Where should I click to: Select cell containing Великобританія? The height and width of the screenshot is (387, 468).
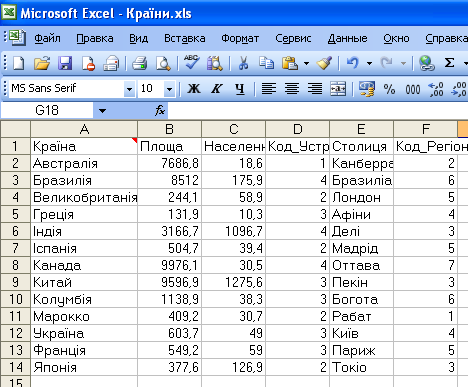coord(84,197)
